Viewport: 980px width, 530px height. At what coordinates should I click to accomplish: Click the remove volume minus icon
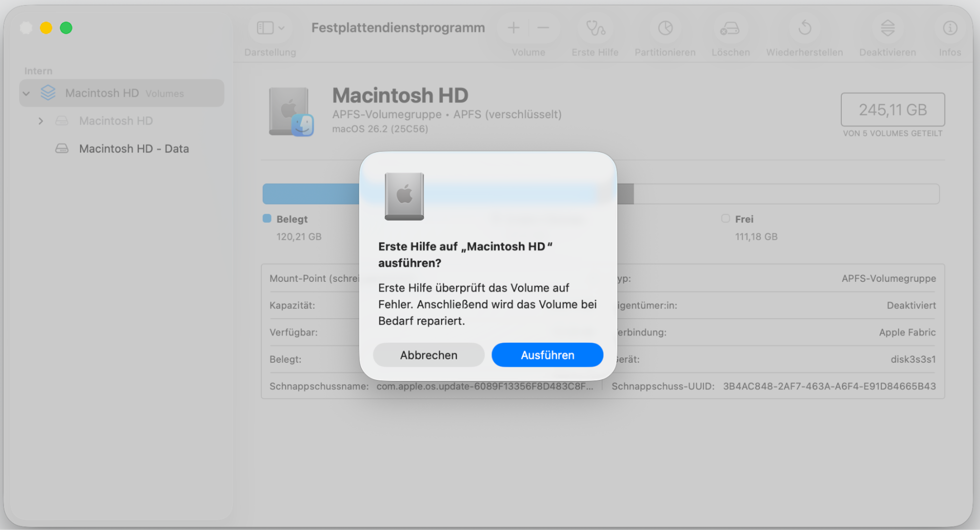pyautogui.click(x=543, y=28)
